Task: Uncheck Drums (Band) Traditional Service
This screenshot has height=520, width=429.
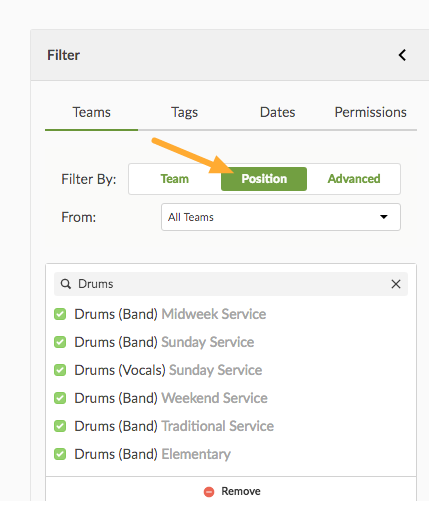Action: coord(60,426)
